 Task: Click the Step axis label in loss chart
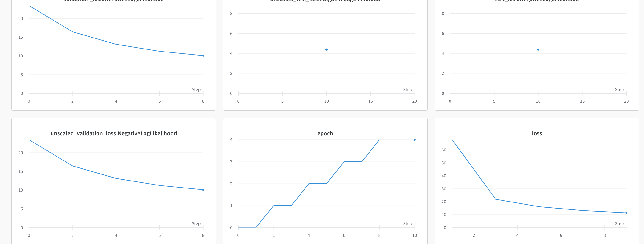(x=619, y=223)
